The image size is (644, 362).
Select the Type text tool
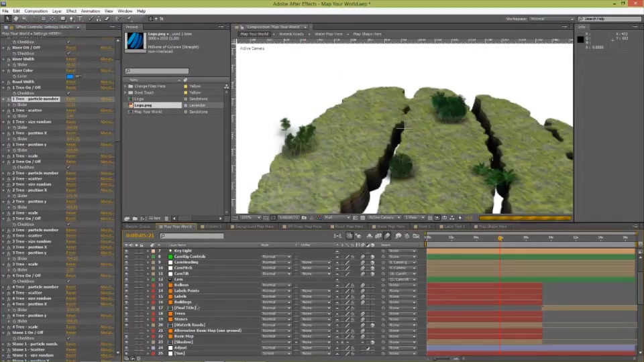click(80, 19)
